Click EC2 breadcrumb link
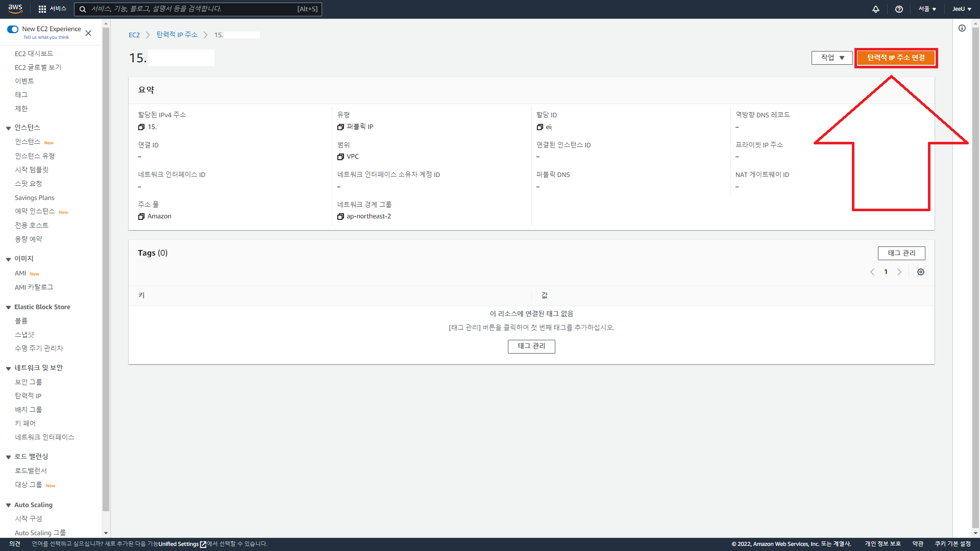The image size is (980, 551). click(134, 35)
